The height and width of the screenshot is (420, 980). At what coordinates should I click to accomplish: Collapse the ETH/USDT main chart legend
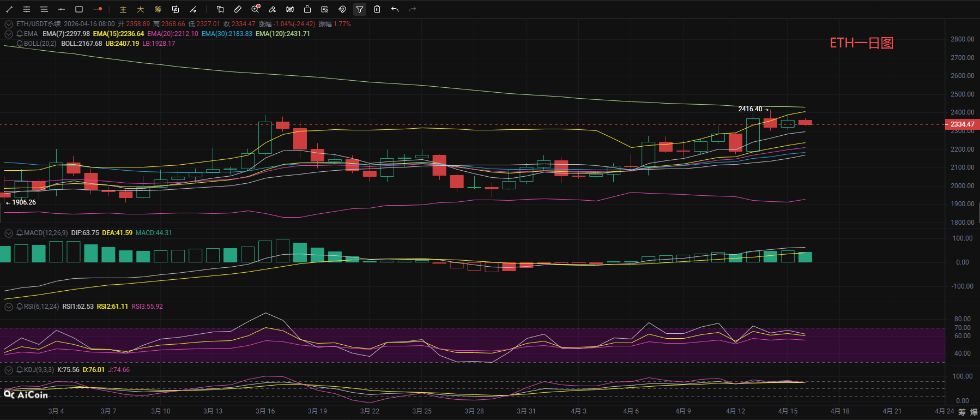(x=9, y=24)
